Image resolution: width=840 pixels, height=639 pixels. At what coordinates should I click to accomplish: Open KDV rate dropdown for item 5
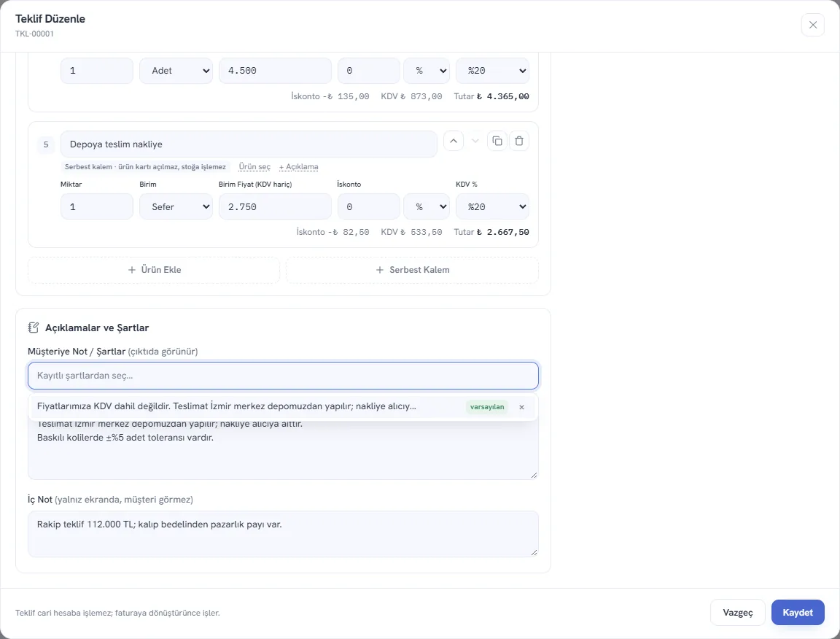(492, 207)
